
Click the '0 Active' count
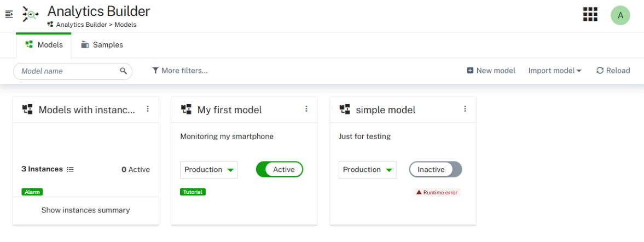click(x=136, y=169)
